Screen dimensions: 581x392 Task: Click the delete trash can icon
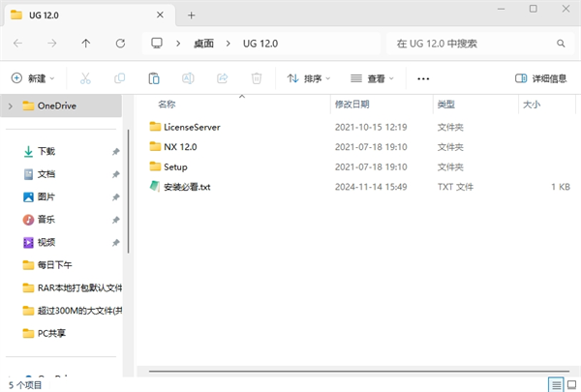[x=257, y=78]
